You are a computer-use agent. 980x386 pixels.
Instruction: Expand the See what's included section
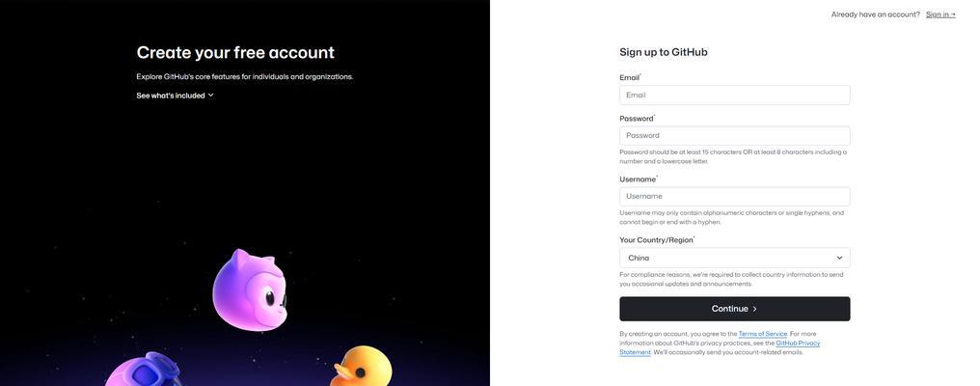(175, 96)
